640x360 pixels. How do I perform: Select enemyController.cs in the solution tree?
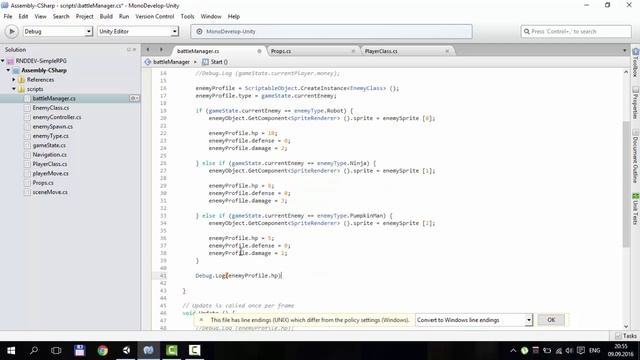[57, 117]
